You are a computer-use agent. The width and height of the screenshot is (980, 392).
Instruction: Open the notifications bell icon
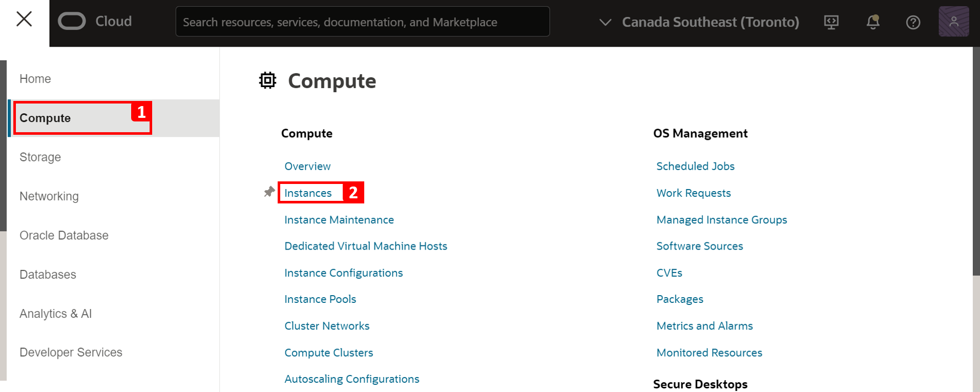873,22
